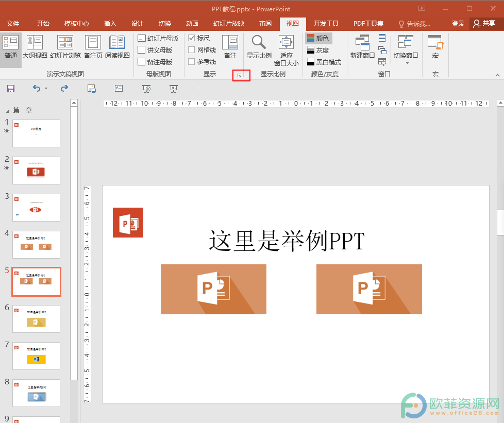
Task: Select slide 3 thumbnail
Action: coord(36,207)
